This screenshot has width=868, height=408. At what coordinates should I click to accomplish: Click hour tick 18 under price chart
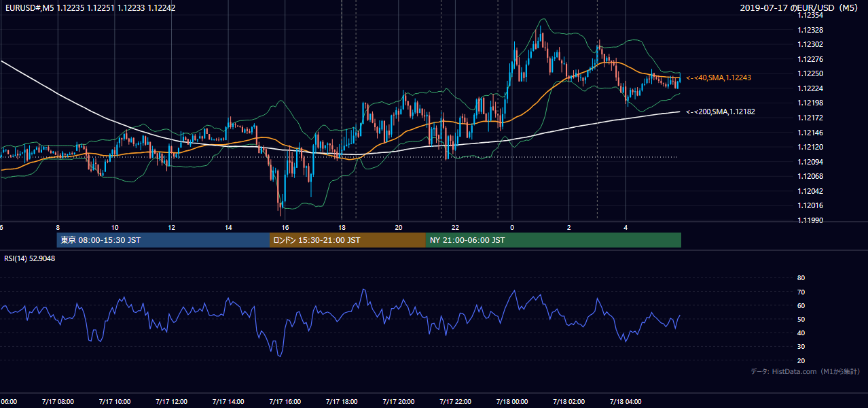pos(342,228)
